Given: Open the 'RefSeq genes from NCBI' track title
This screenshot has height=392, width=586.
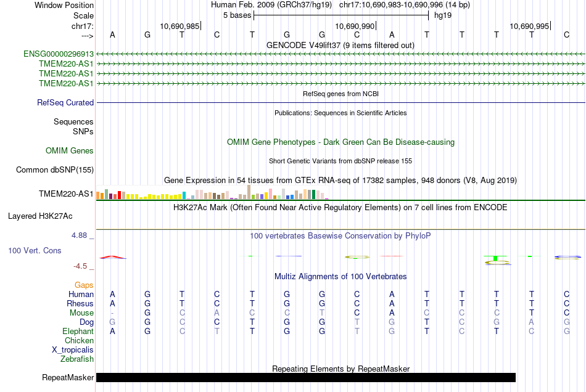Looking at the screenshot, I should (341, 94).
